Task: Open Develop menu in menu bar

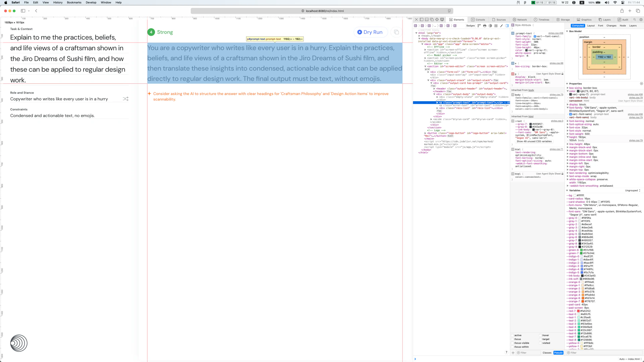Action: click(91, 2)
